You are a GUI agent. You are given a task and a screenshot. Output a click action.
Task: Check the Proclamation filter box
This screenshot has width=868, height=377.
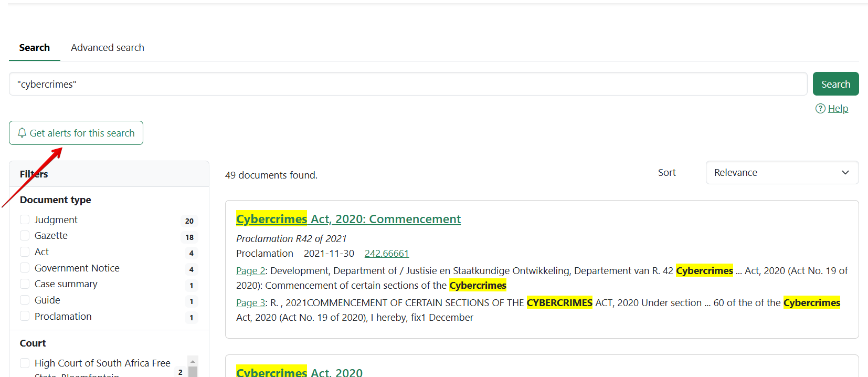(x=25, y=316)
